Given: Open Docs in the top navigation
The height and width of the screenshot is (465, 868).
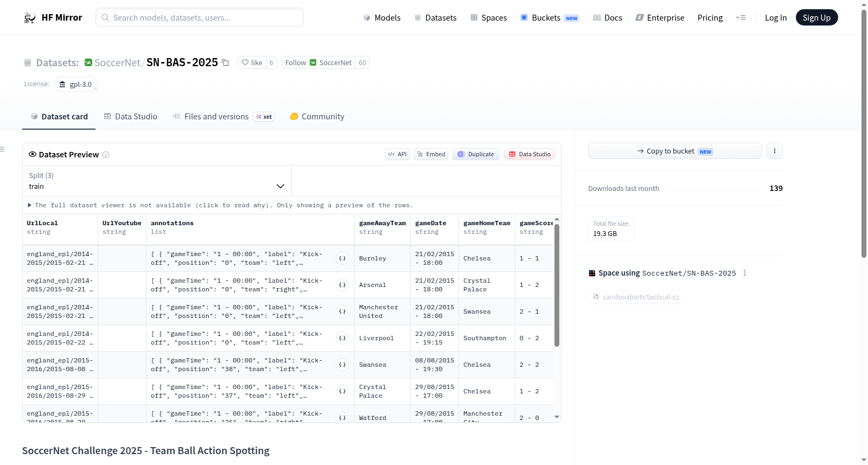Looking at the screenshot, I should pos(608,18).
